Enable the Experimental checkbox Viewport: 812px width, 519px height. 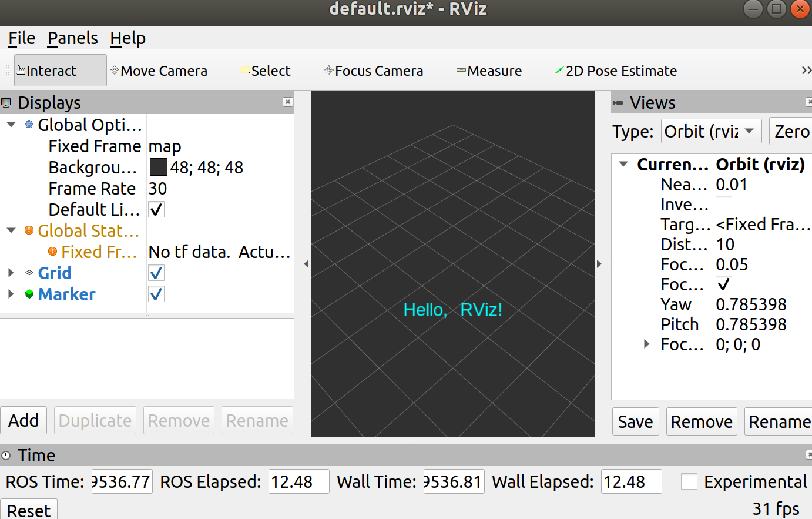pos(689,481)
